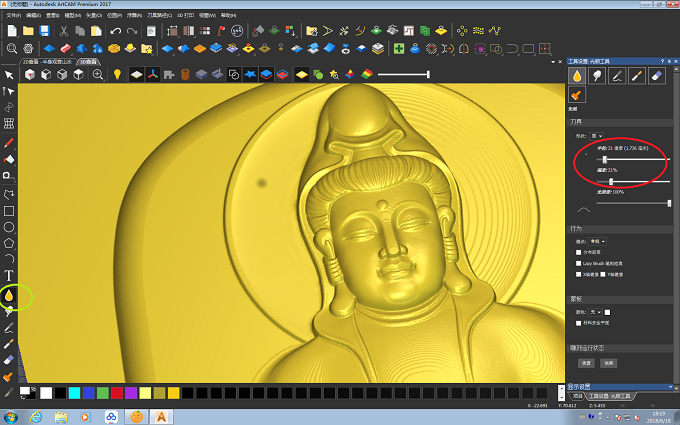Open the 3D print menu
The height and width of the screenshot is (425, 680).
tap(185, 15)
